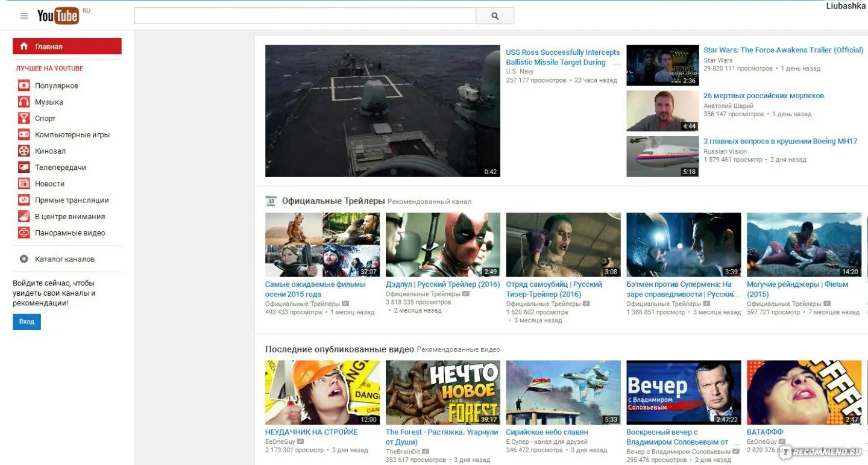
Task: Play the Star Wars trailer thumbnail
Action: pos(662,66)
